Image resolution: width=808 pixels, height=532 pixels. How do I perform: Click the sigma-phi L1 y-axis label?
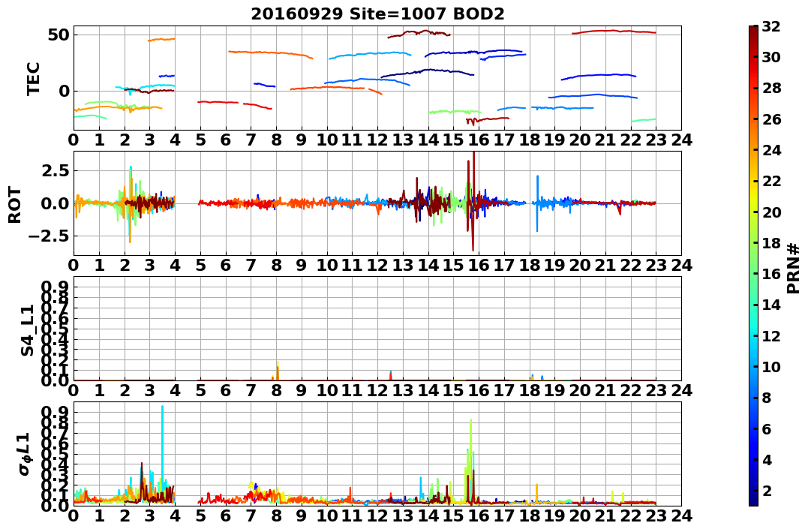point(25,454)
